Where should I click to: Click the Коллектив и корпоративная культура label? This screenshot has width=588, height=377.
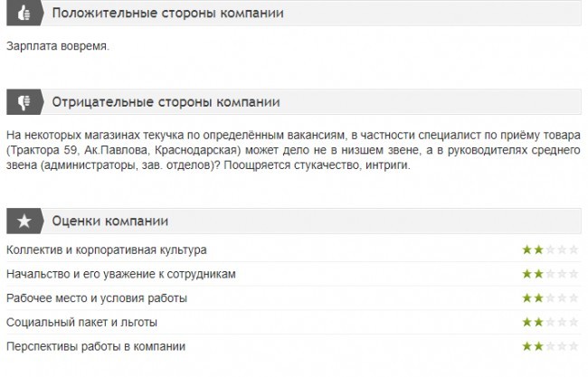coord(106,249)
